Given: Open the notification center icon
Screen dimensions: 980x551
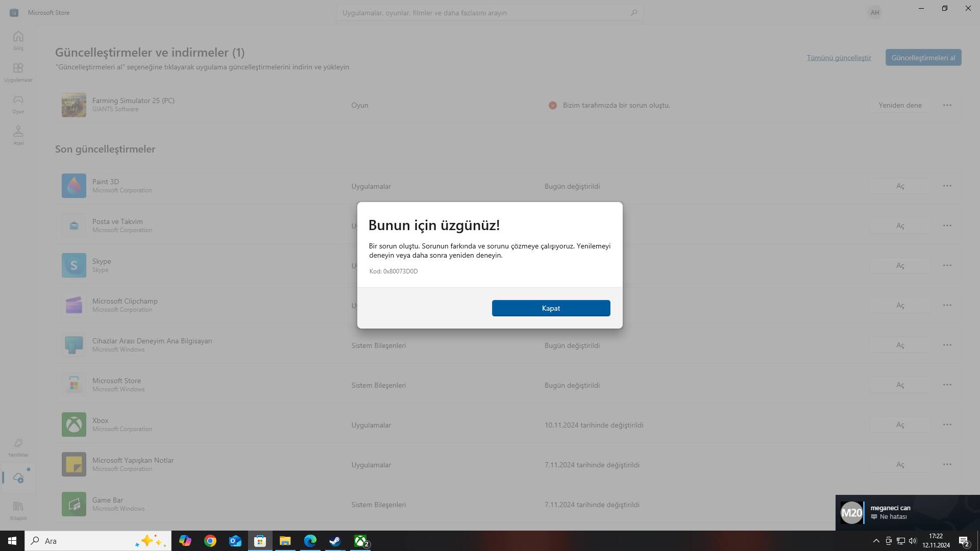Looking at the screenshot, I should point(964,541).
